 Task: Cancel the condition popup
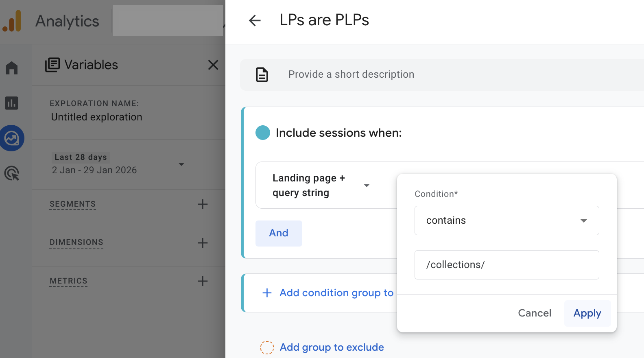[534, 313]
